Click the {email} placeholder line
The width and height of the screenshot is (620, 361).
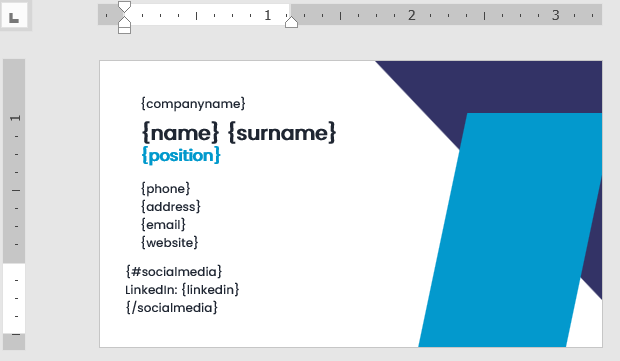point(163,225)
